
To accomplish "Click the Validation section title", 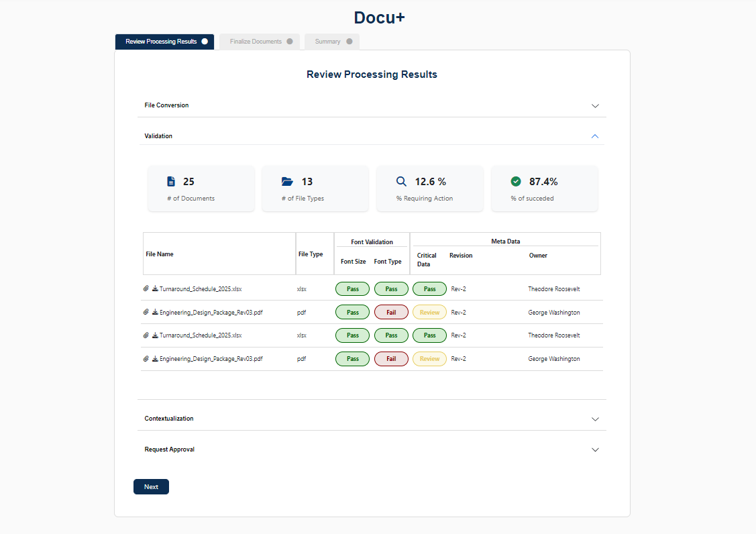I will point(158,136).
